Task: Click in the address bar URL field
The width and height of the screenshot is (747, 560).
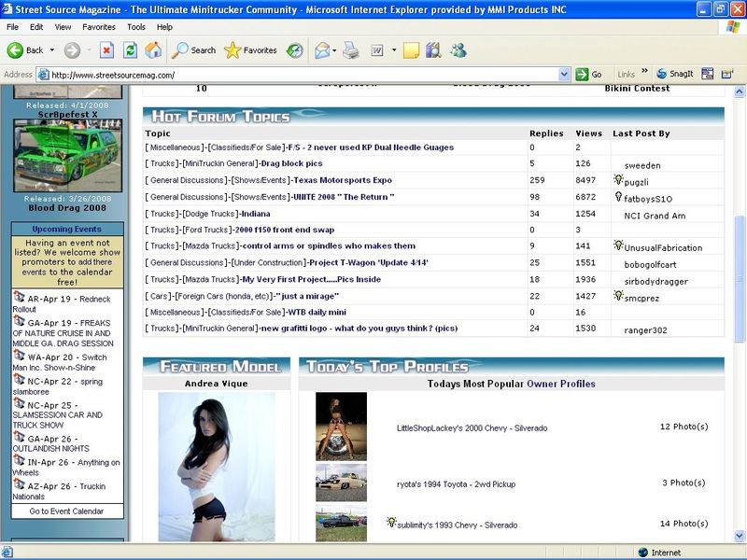Action: point(304,75)
